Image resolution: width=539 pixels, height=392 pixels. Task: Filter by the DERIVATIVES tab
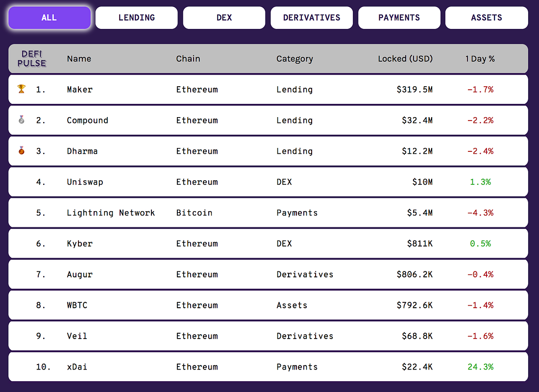(x=312, y=18)
